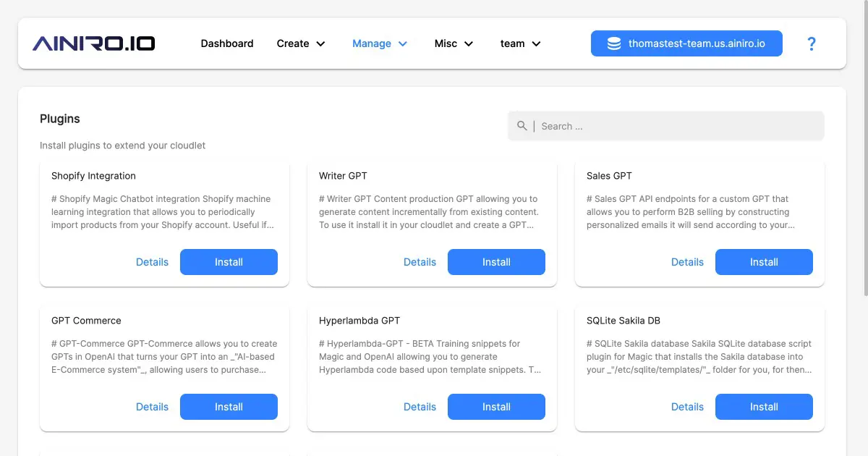Screen dimensions: 868x456
Task: Click the GPT Commerce card title
Action: tap(86, 321)
